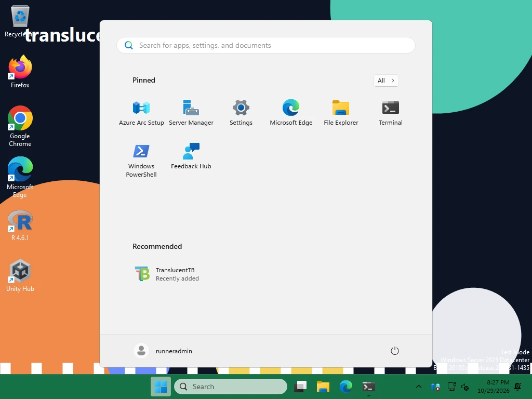The height and width of the screenshot is (399, 532).
Task: Open Azure Arc Setup from pinned apps
Action: tap(141, 113)
